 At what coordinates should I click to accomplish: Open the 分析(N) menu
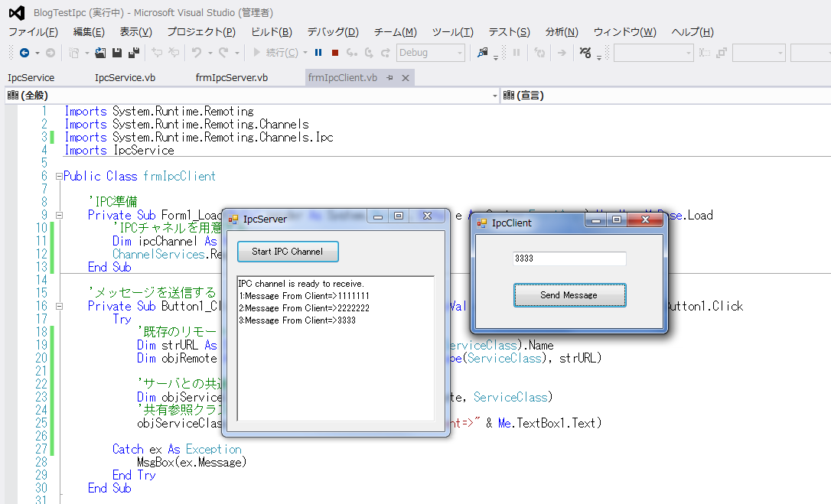pyautogui.click(x=562, y=32)
